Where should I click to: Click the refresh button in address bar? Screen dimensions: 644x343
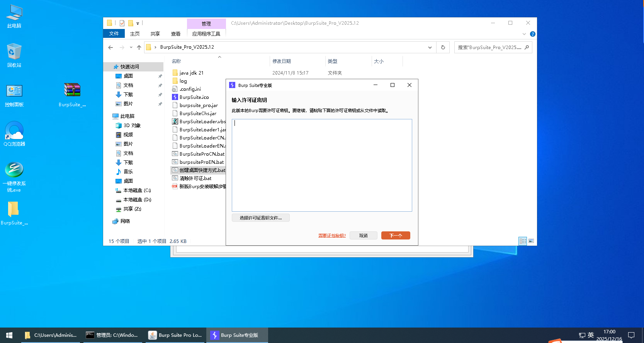[443, 48]
